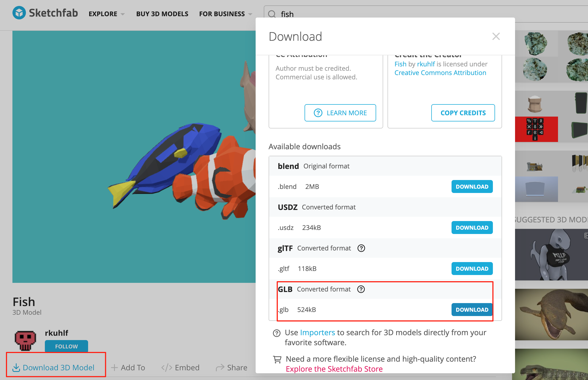Image resolution: width=588 pixels, height=380 pixels.
Task: Follow the user rkuhlf
Action: click(66, 346)
